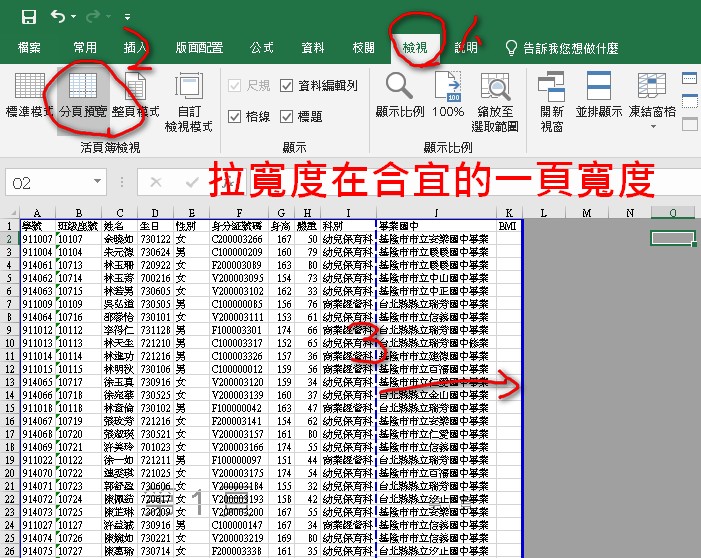Image resolution: width=701 pixels, height=558 pixels.
Task: Open the 檔案 (File) tab
Action: coord(30,47)
